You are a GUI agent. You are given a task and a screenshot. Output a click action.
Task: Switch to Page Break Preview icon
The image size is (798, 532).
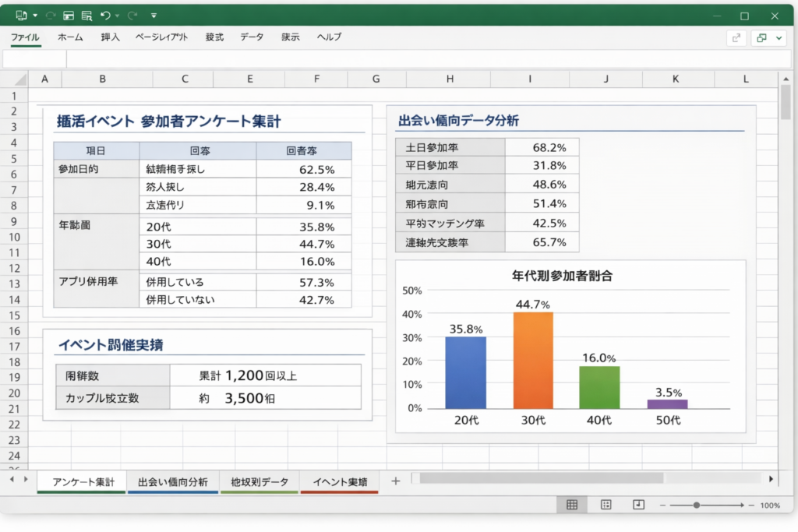[639, 505]
